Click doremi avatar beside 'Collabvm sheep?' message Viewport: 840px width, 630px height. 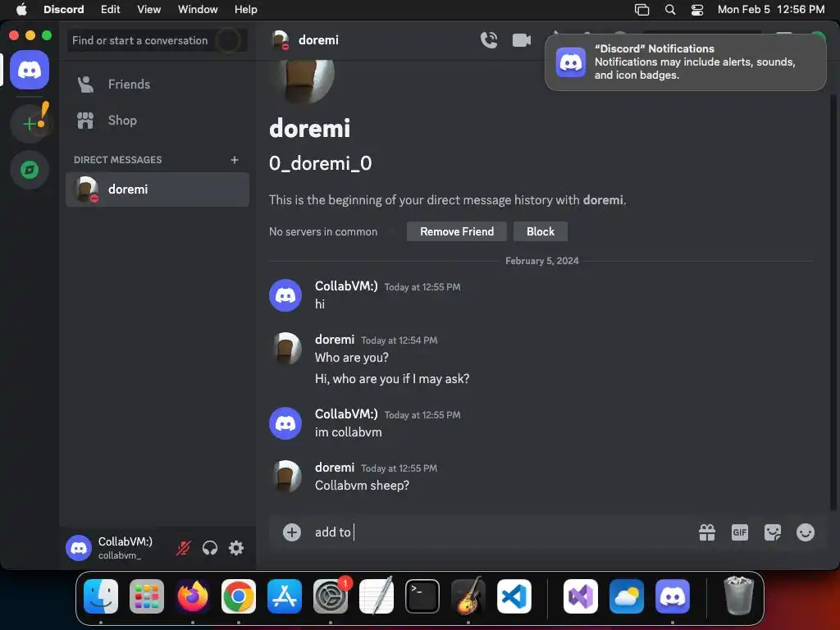click(x=285, y=477)
